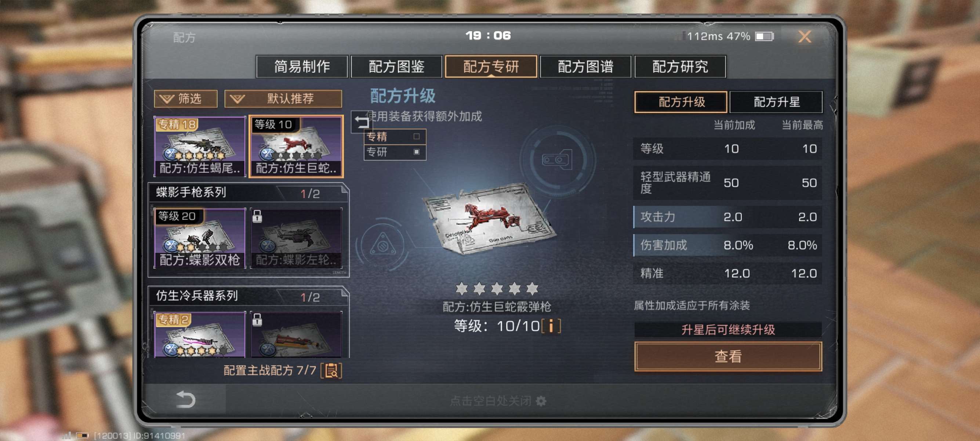The height and width of the screenshot is (441, 980).
Task: Open the 筛选 filter dropdown
Action: [186, 98]
